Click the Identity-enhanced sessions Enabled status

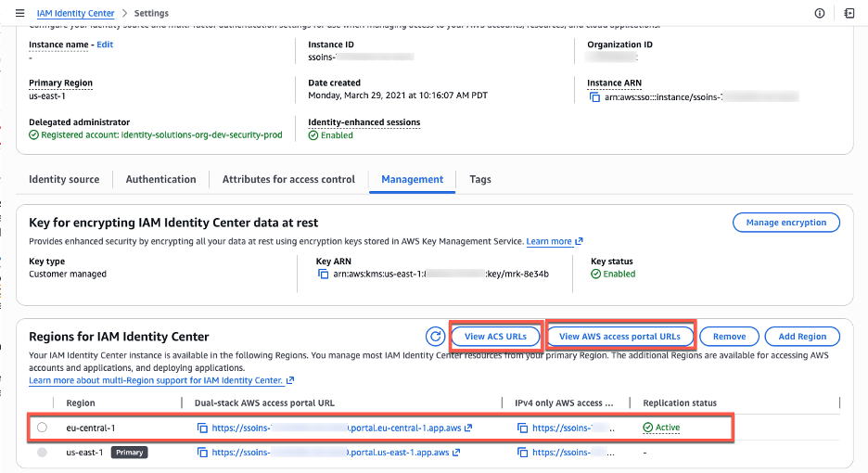click(x=330, y=135)
